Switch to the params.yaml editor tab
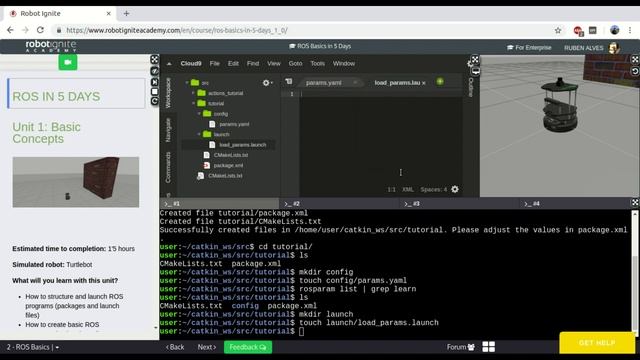The image size is (640, 360). pyautogui.click(x=324, y=83)
